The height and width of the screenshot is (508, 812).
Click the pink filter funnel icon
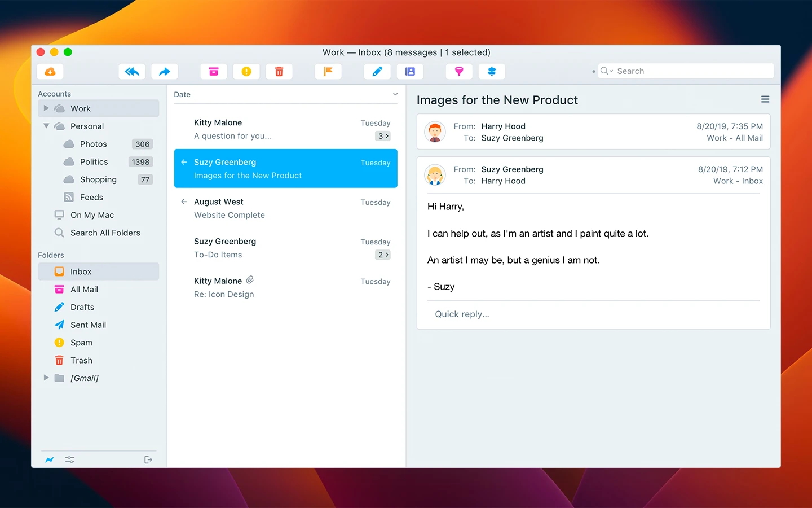(459, 72)
